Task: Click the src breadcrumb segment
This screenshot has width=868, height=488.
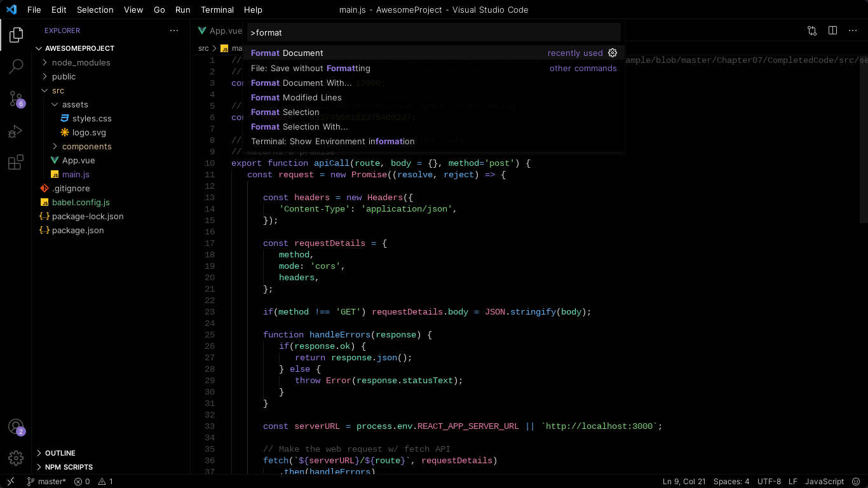Action: [x=203, y=48]
